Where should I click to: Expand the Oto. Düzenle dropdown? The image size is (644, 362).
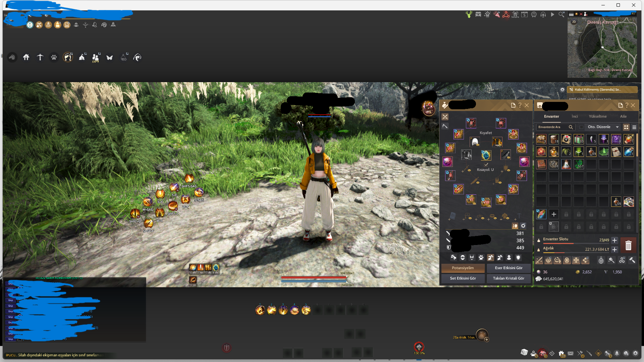[x=617, y=127]
